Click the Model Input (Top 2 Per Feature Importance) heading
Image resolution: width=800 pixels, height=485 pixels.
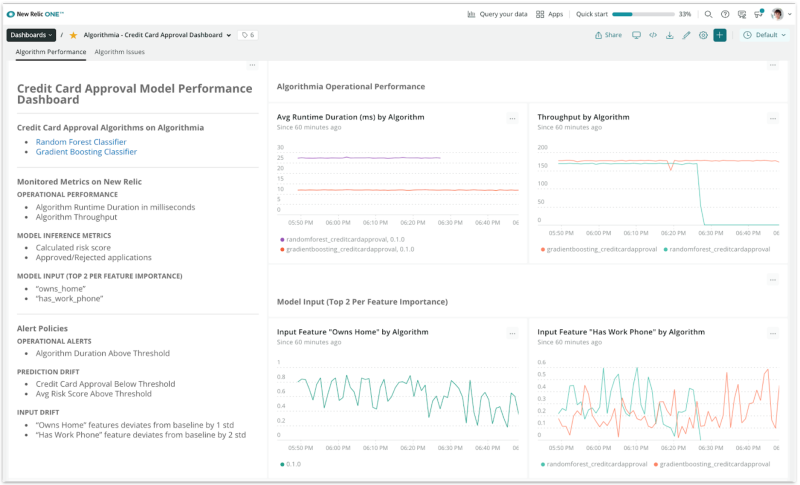click(x=362, y=302)
